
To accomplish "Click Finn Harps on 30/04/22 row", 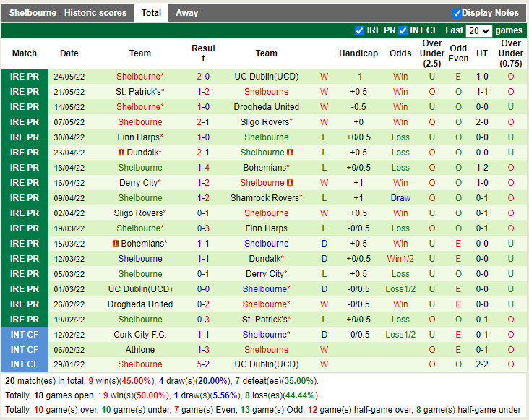I will [x=140, y=137].
